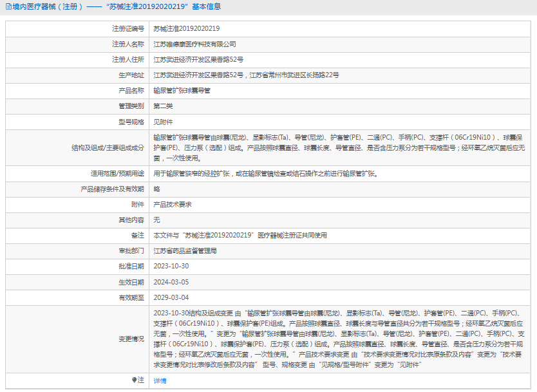Select the value 第二类

pyautogui.click(x=163, y=106)
